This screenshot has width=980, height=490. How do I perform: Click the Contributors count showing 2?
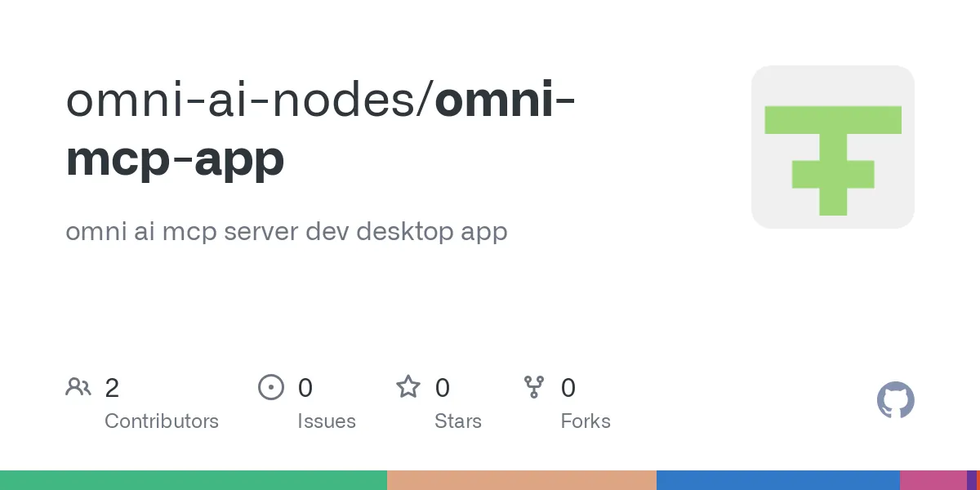pyautogui.click(x=113, y=388)
